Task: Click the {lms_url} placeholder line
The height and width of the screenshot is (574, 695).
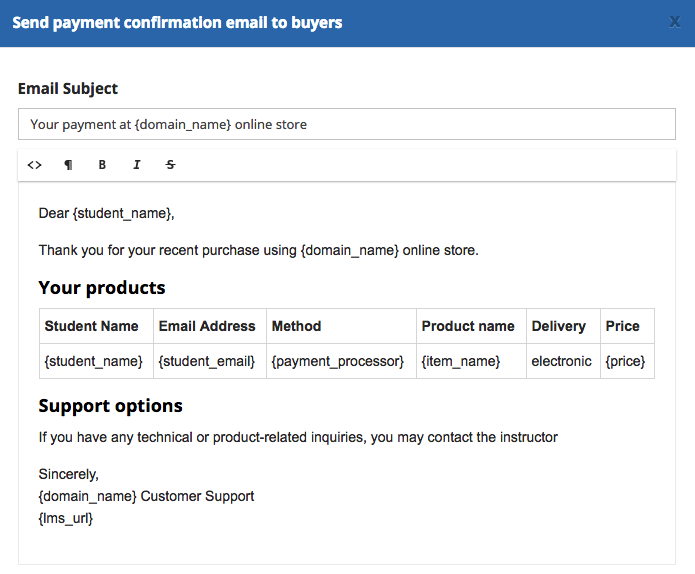Action: coord(66,519)
